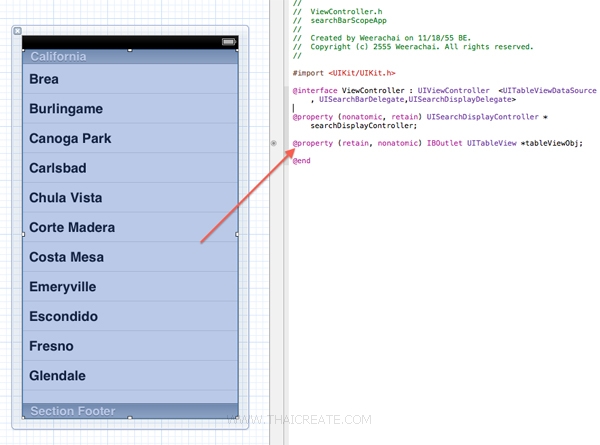Select the Costa Mesa table row
This screenshot has height=445, width=600.
click(130, 257)
